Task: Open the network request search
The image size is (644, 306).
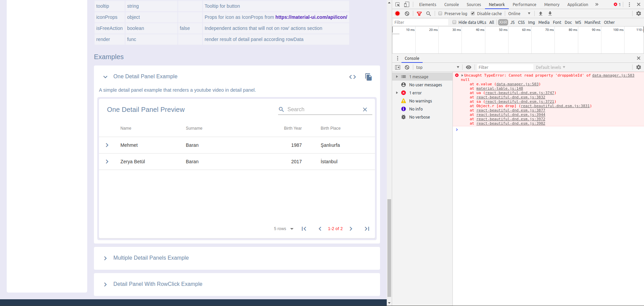Action: pyautogui.click(x=428, y=13)
